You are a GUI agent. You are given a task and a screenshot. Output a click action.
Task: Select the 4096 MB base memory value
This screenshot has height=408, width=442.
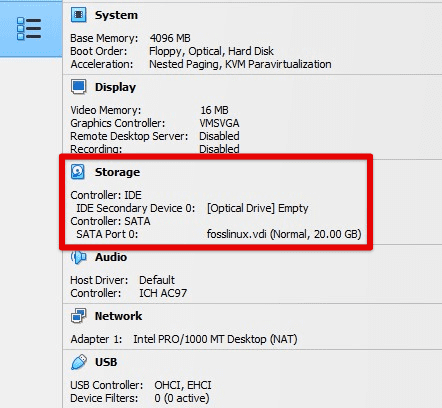point(170,38)
